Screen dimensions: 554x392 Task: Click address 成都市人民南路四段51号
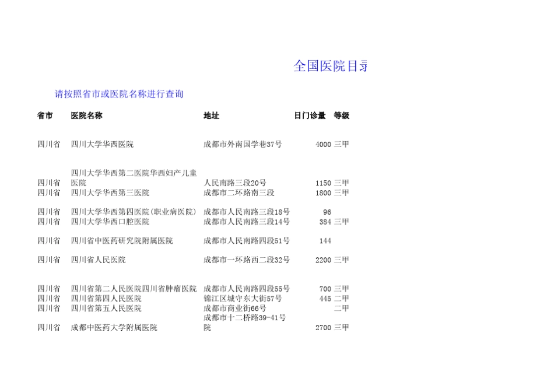point(247,241)
